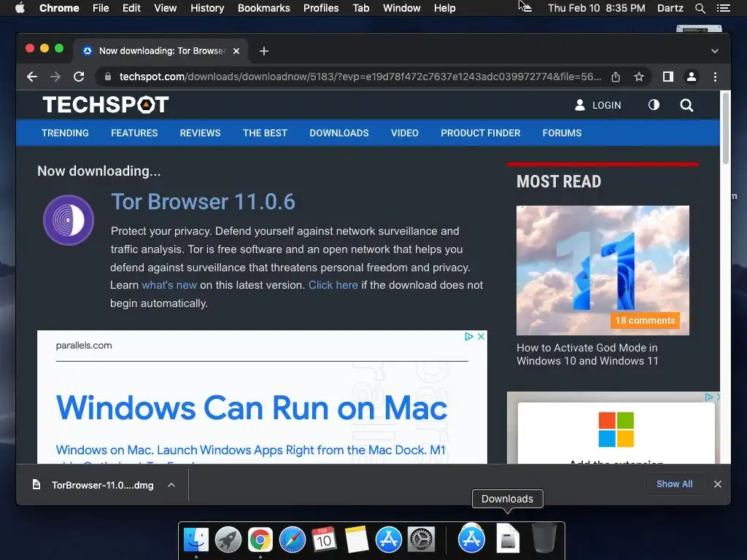This screenshot has height=560, width=747.
Task: Open Finder from the Dock
Action: tap(196, 540)
